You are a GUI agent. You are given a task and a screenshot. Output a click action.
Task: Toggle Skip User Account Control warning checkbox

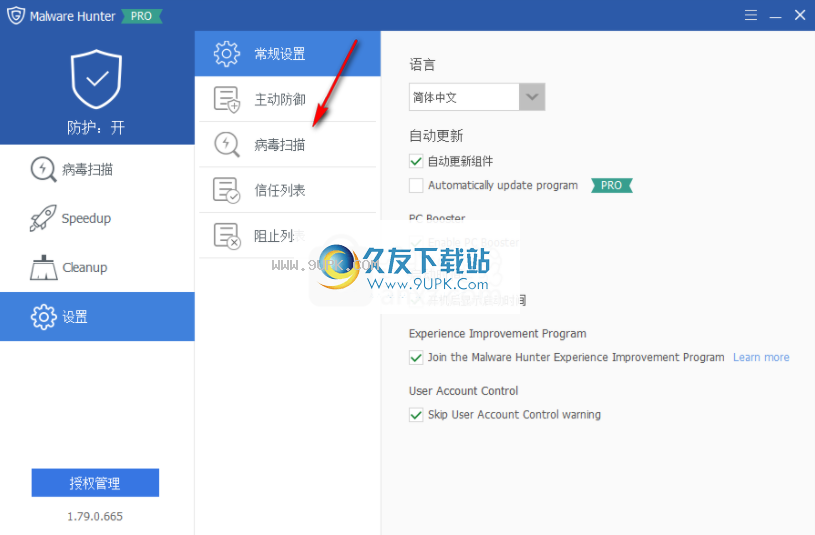(x=416, y=415)
